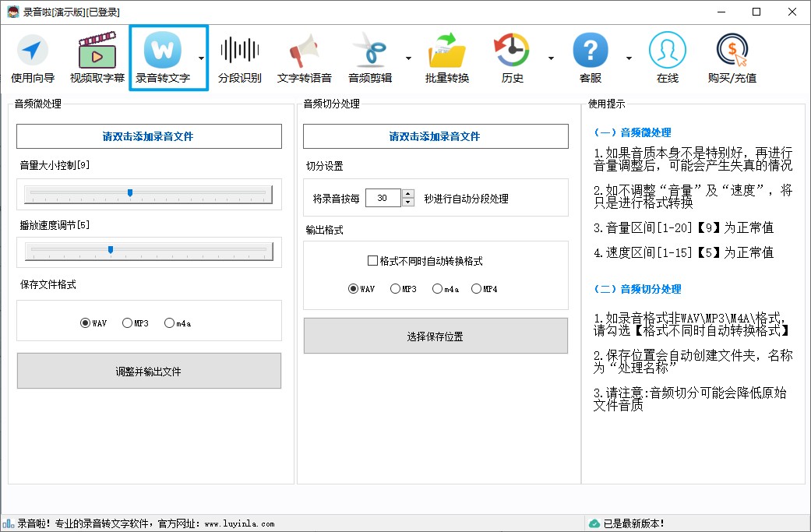Image resolution: width=811 pixels, height=532 pixels.
Task: Check online status via 在线 toolbar item
Action: click(x=668, y=57)
